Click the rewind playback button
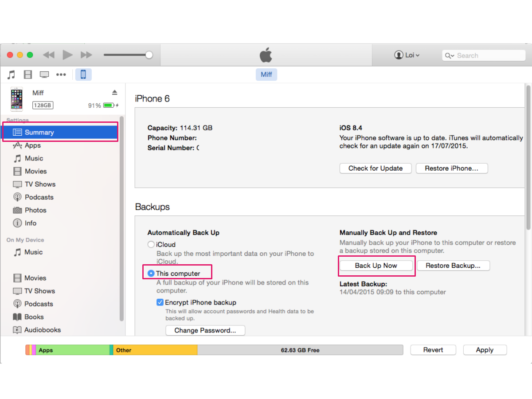 [48, 55]
